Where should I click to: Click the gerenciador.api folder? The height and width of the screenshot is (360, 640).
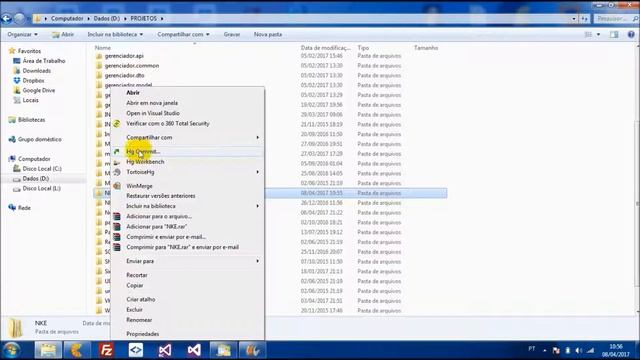(124, 56)
